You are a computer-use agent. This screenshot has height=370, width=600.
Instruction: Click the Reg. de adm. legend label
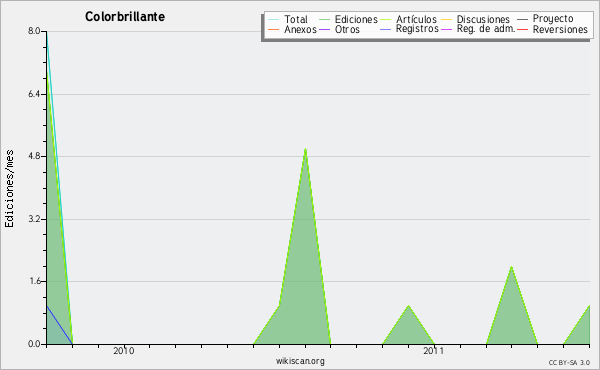[x=486, y=29]
